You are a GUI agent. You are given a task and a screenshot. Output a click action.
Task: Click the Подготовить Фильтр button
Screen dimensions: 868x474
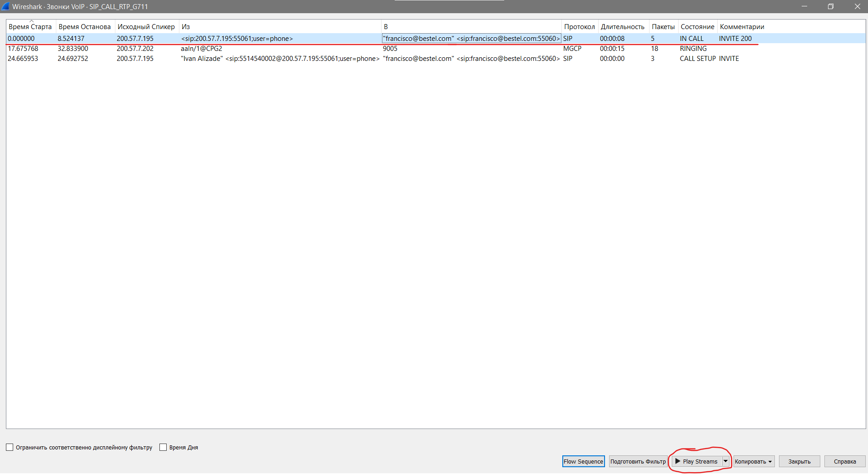638,461
